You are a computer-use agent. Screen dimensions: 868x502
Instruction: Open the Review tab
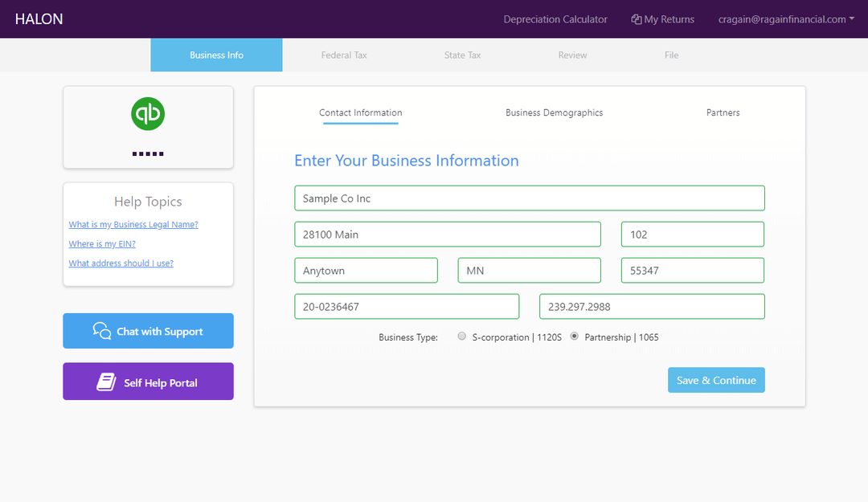(x=572, y=55)
